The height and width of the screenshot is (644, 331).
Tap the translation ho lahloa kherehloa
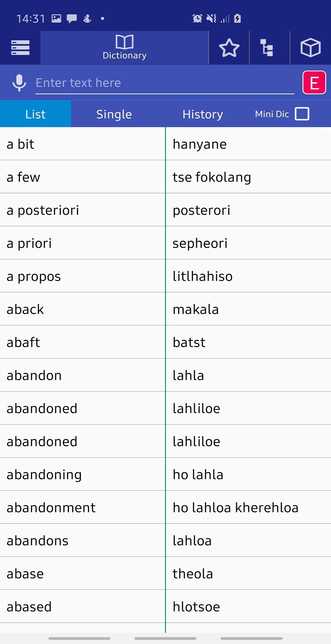pyautogui.click(x=236, y=508)
